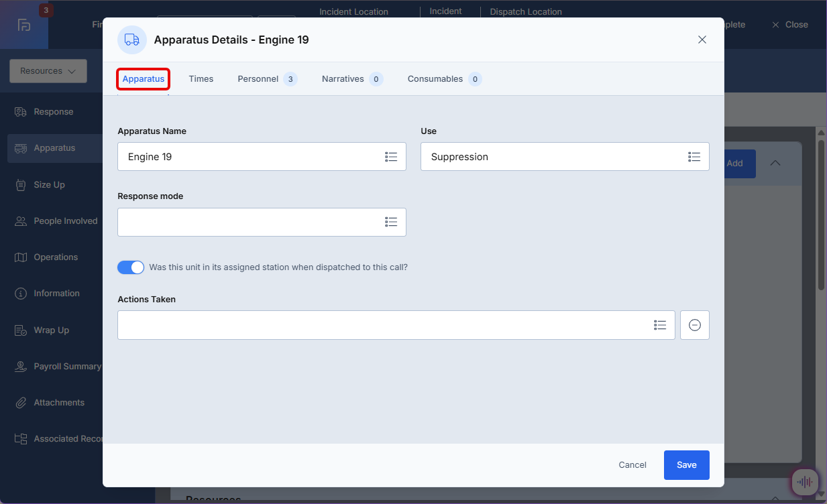Open the Response mode list picker icon

pyautogui.click(x=391, y=222)
